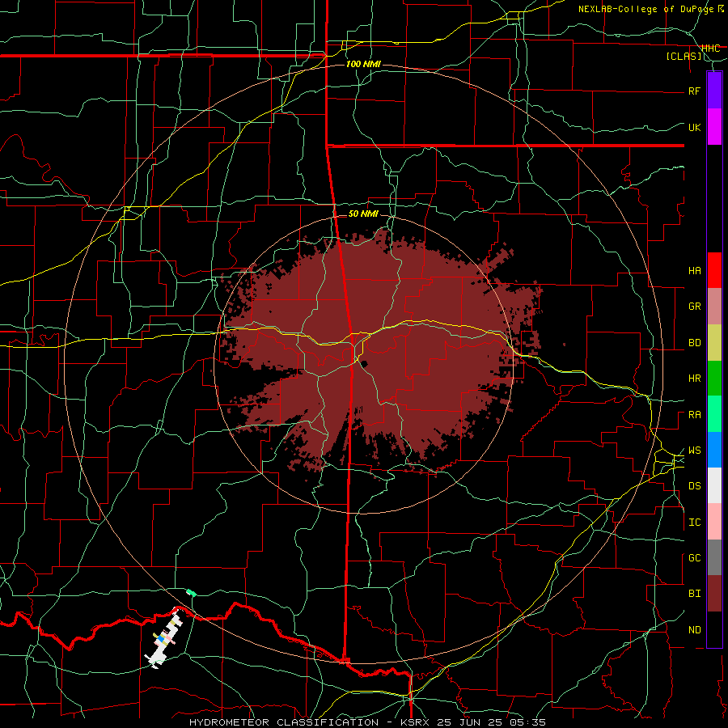Click the HA legend label
This screenshot has width=728, height=728.
tap(694, 271)
